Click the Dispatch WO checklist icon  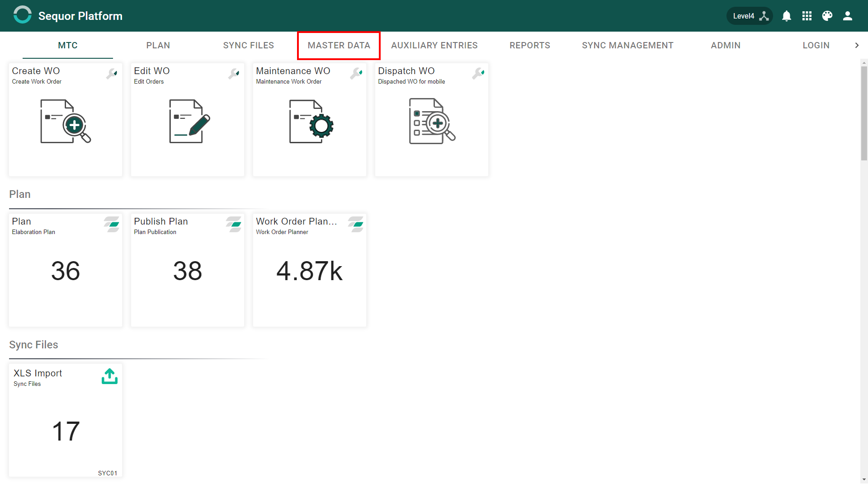coord(432,121)
